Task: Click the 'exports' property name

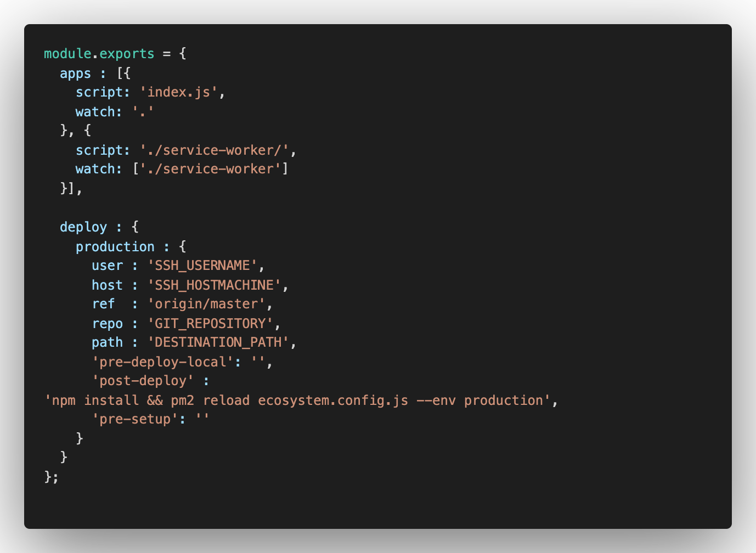Action: tap(127, 54)
